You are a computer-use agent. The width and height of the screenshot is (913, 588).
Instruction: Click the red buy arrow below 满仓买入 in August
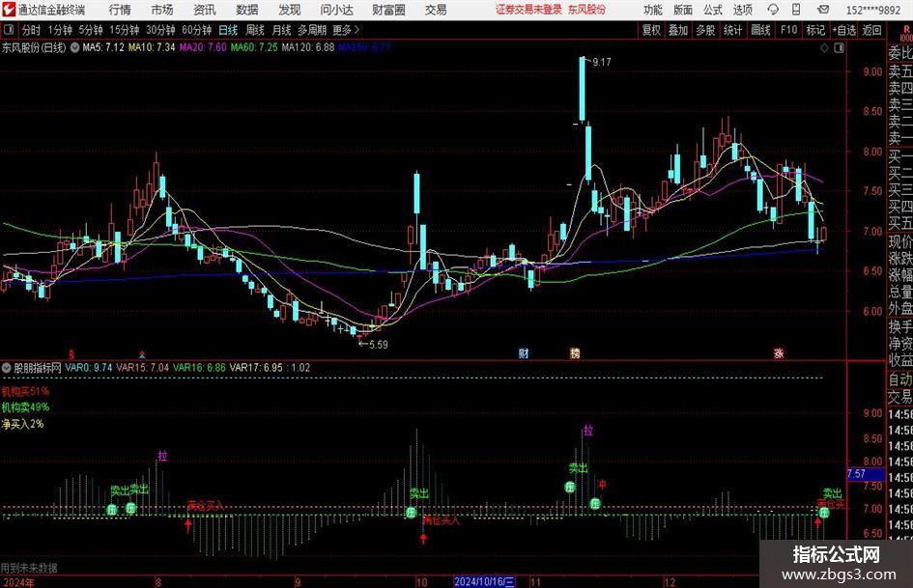pyautogui.click(x=188, y=525)
